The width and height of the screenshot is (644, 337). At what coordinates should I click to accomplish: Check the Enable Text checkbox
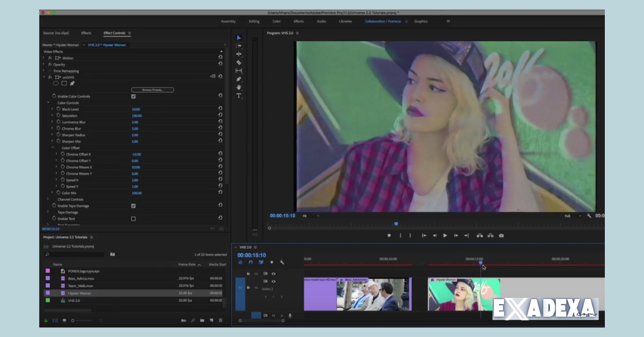[x=133, y=219]
